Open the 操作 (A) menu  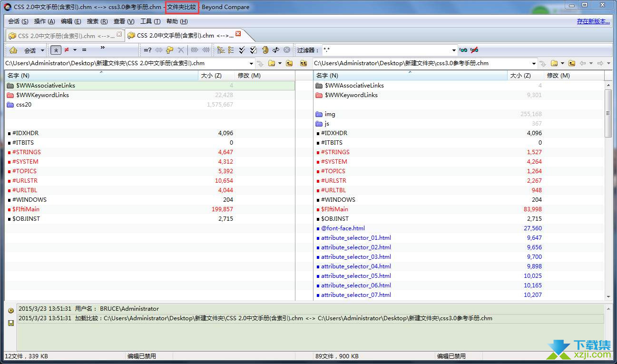click(x=44, y=21)
